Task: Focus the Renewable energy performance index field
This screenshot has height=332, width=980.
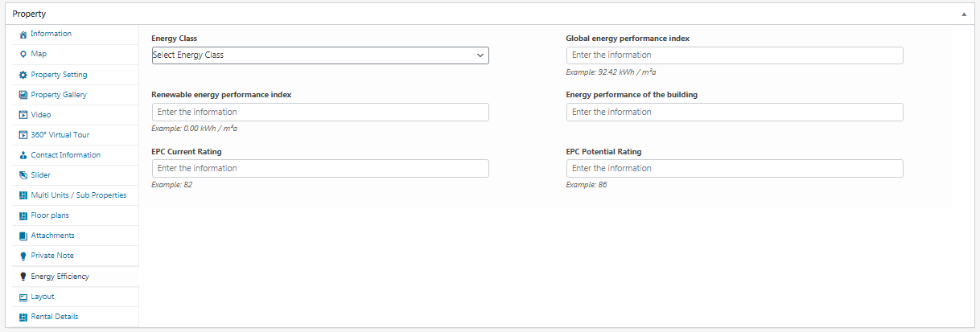Action: (320, 113)
